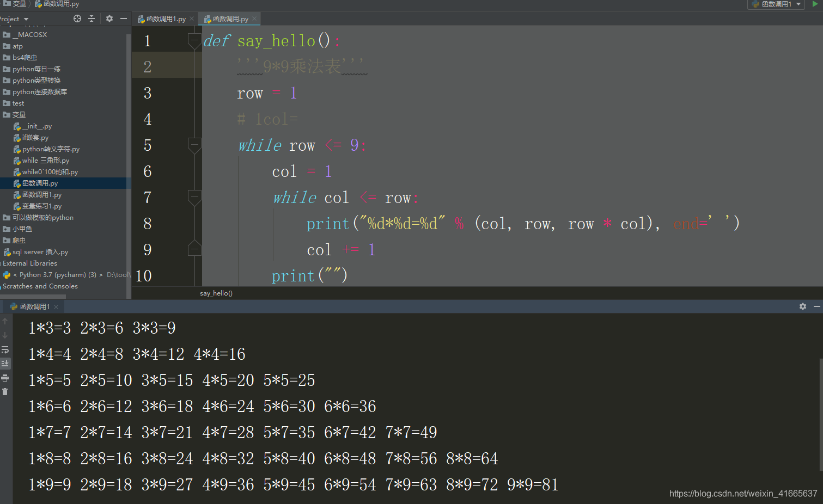
Task: Click the 函数调用.py breadcrumb
Action: click(57, 4)
